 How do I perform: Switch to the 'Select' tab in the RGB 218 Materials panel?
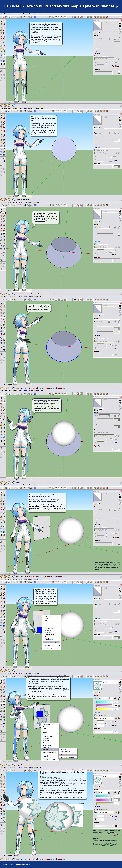(96, 787)
